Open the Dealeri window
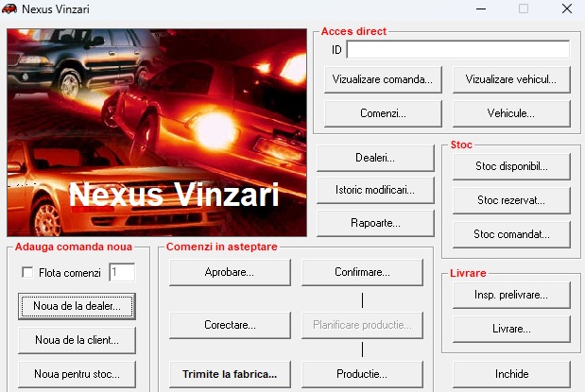Image resolution: width=585 pixels, height=392 pixels. (375, 157)
